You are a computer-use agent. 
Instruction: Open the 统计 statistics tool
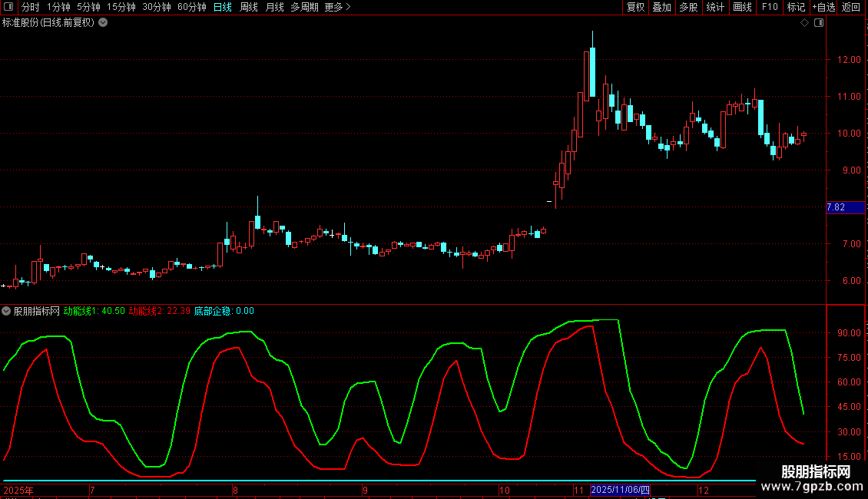pos(715,7)
